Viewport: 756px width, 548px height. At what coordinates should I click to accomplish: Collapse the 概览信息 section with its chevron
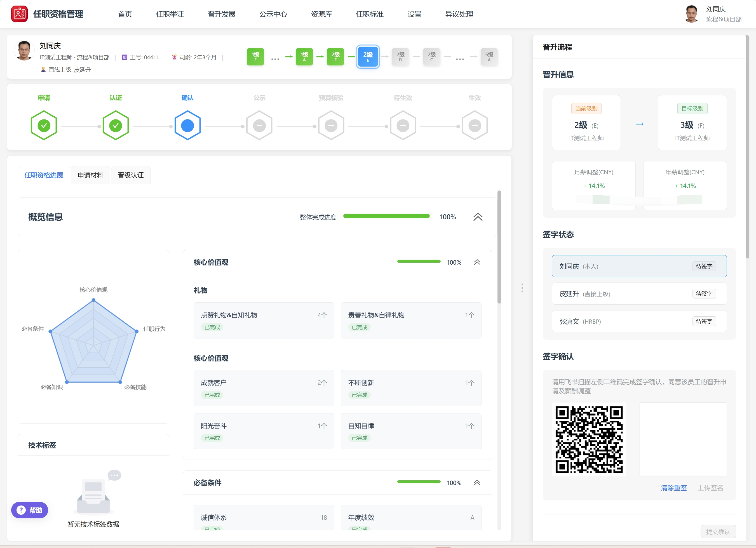[478, 217]
